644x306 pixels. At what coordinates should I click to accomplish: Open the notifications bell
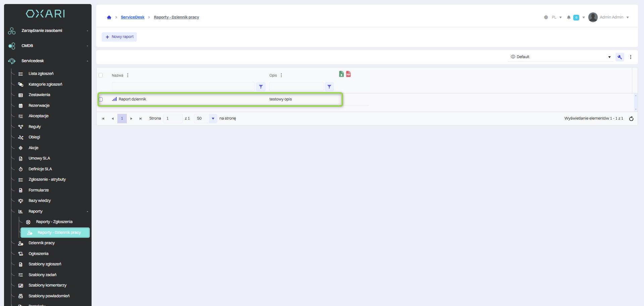tap(569, 17)
